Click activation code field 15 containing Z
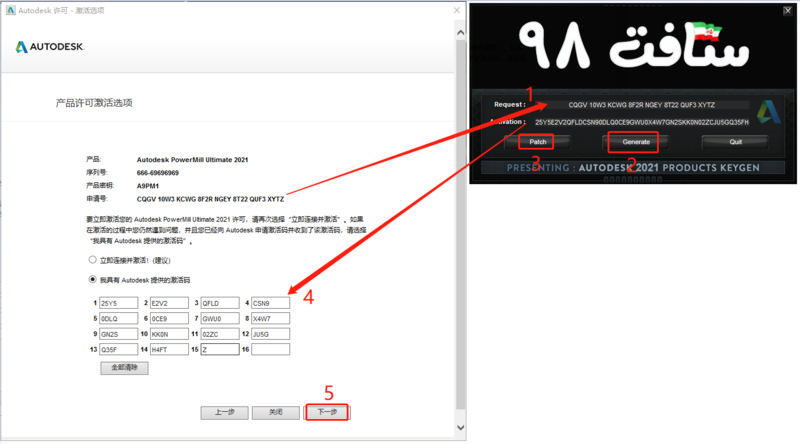Image resolution: width=800 pixels, height=444 pixels. pos(220,349)
